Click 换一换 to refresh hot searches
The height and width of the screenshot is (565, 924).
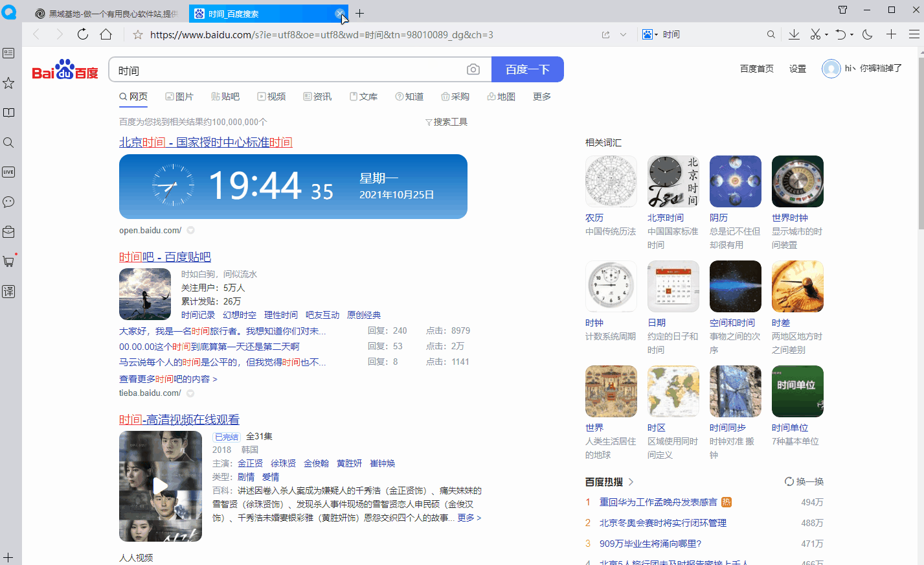[x=804, y=481]
